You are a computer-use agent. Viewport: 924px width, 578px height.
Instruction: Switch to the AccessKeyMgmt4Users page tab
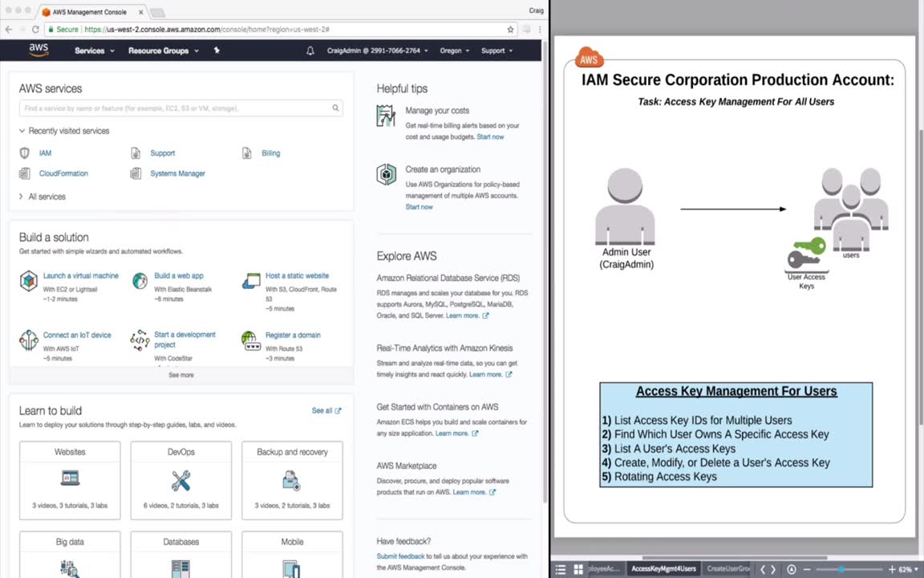coord(663,569)
